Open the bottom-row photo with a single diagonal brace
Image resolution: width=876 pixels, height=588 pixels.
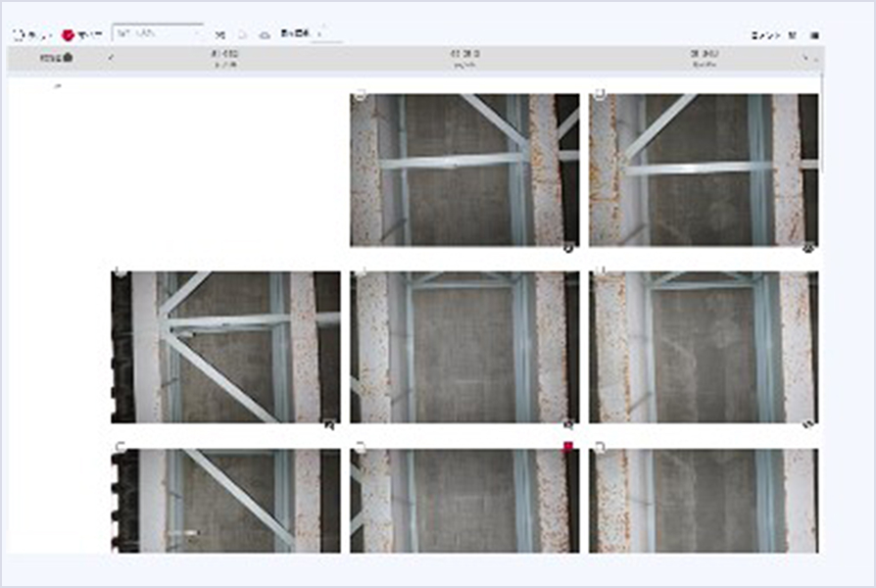225,501
